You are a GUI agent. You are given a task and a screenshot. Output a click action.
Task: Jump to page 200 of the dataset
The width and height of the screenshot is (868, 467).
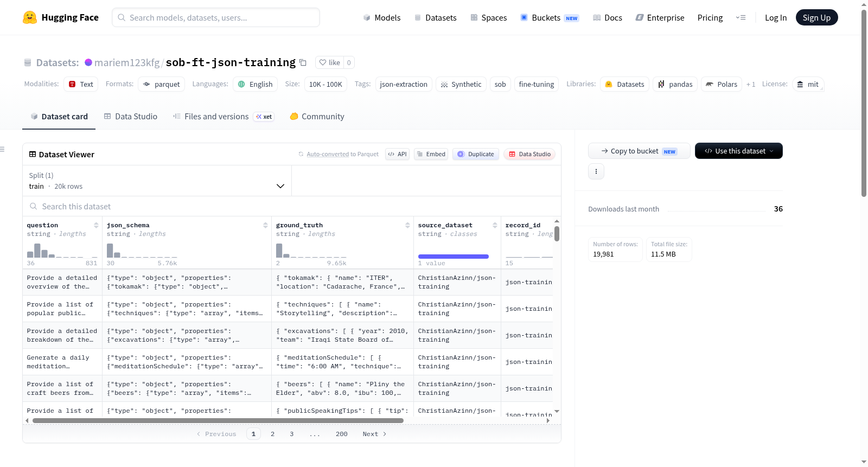(x=342, y=434)
